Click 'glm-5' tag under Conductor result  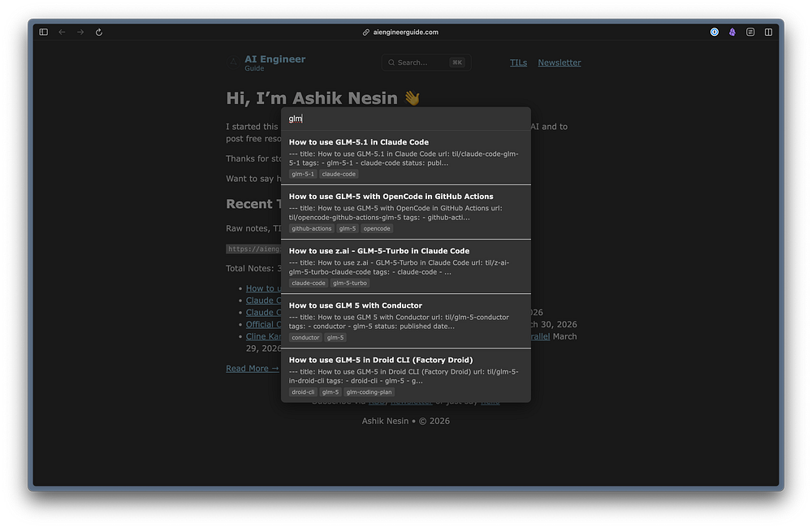pos(335,337)
